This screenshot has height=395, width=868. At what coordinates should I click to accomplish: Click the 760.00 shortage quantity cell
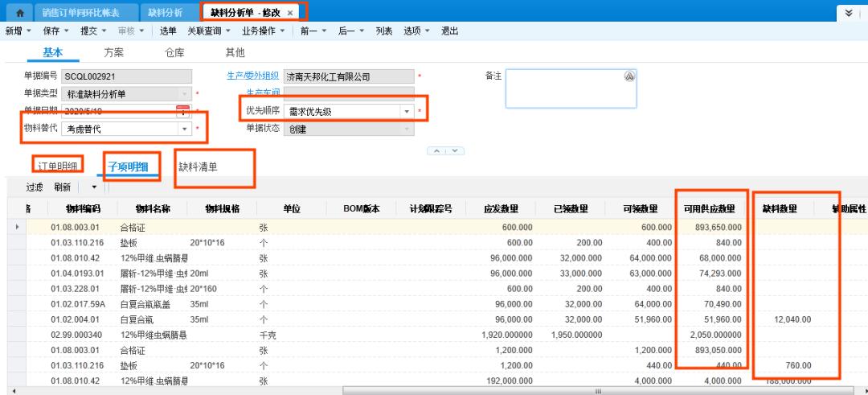pos(780,366)
